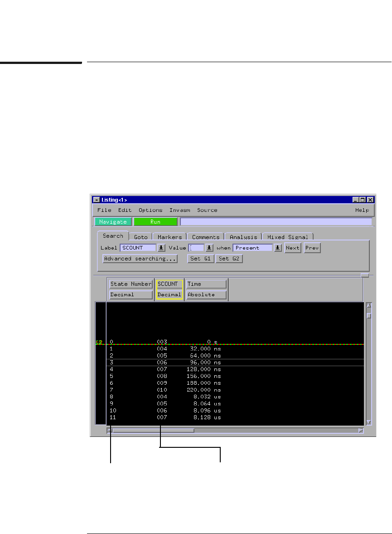
Task: Switch to the Mixed Signal tab
Action: 287,237
